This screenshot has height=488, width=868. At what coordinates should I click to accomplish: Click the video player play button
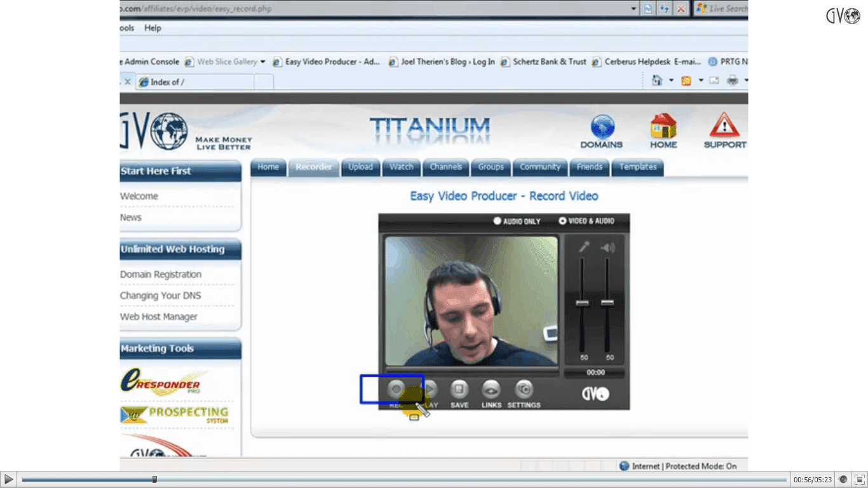[9, 479]
